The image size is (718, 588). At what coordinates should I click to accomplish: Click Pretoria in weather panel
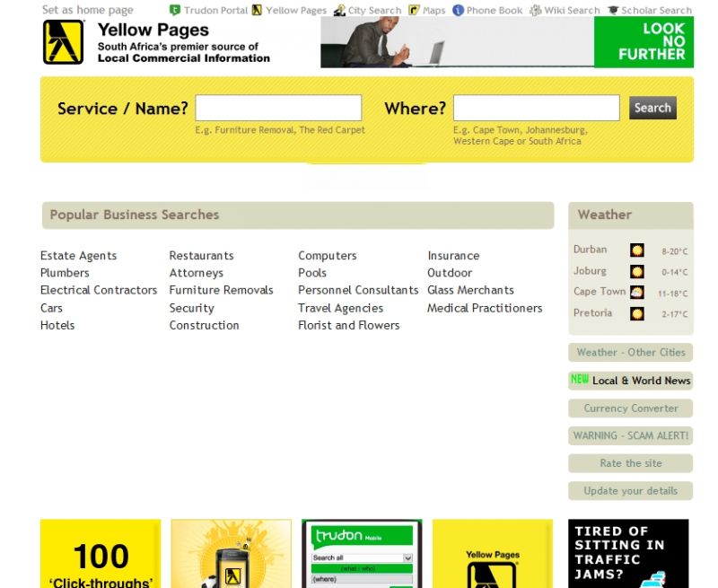tap(592, 312)
